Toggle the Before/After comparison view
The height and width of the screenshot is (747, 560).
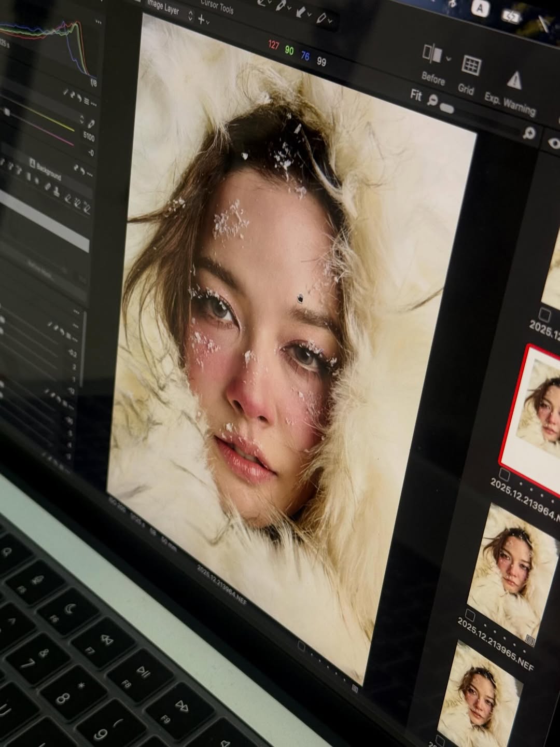pyautogui.click(x=431, y=54)
